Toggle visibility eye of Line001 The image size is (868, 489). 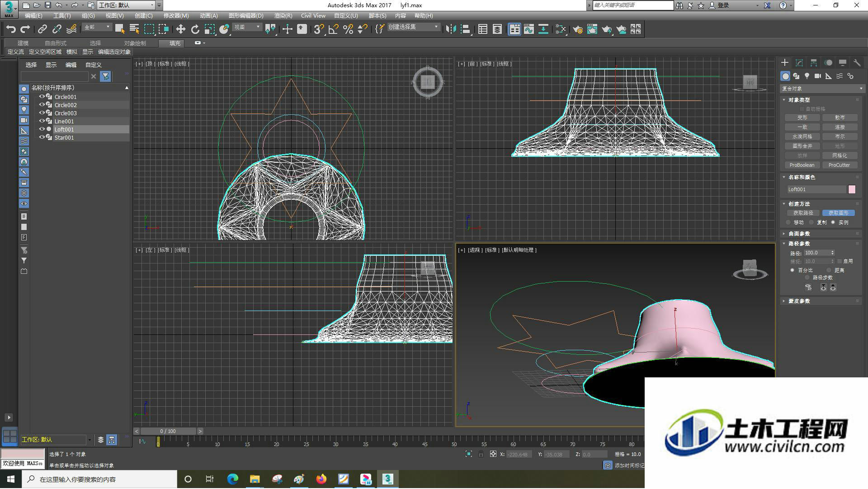pyautogui.click(x=42, y=121)
